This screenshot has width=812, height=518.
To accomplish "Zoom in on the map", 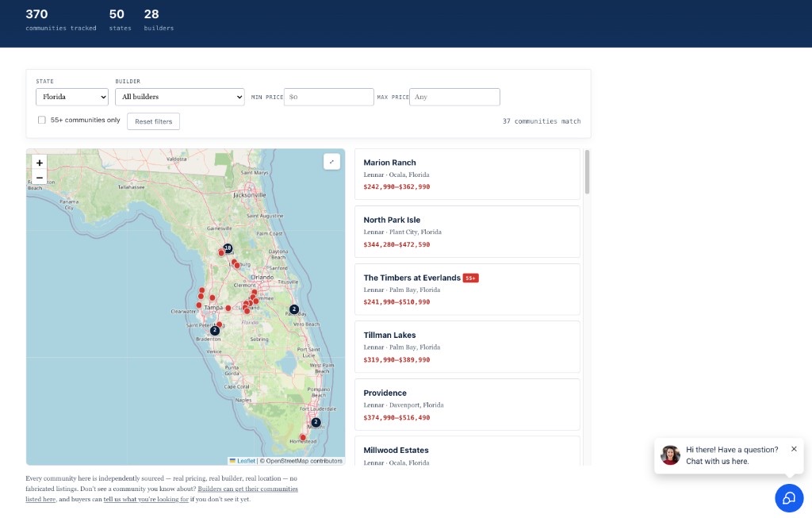I will [40, 163].
